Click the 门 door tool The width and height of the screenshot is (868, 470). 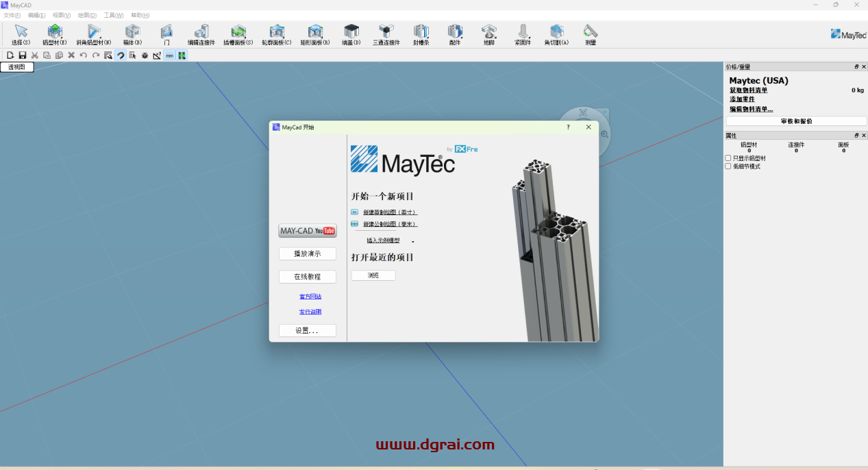point(166,34)
